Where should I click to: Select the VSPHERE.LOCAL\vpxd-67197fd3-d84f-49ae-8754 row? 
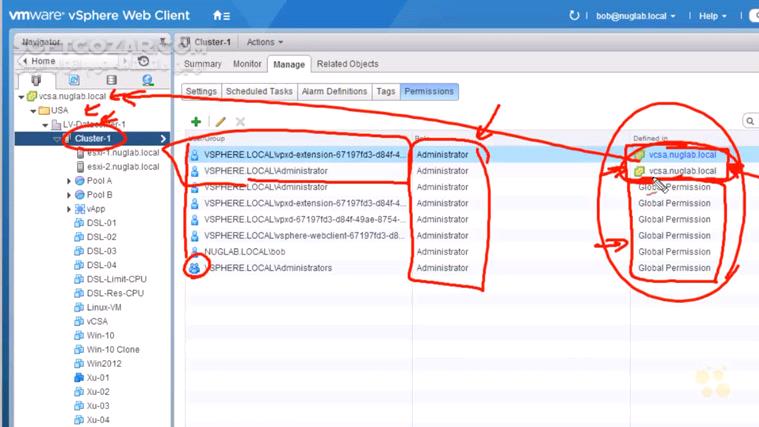click(472, 219)
